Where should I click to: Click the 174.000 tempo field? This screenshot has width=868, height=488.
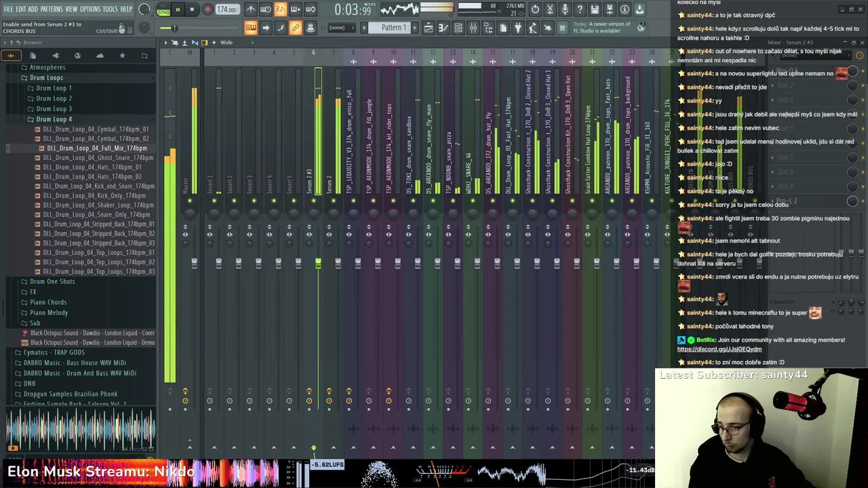coord(227,9)
